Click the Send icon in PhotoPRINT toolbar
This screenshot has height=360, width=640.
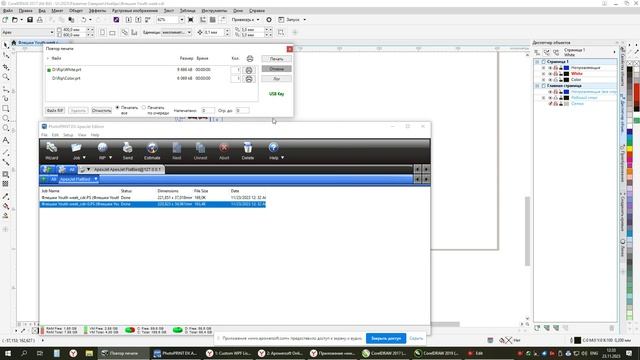tap(127, 151)
